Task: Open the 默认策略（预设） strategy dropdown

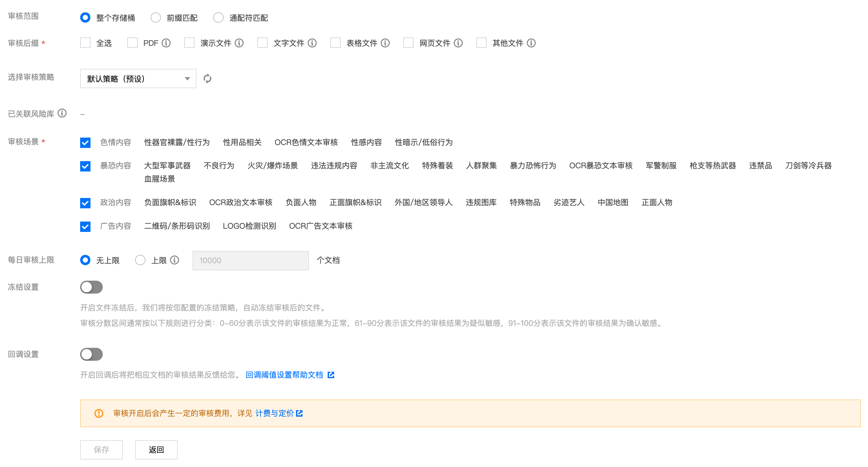Action: click(138, 78)
